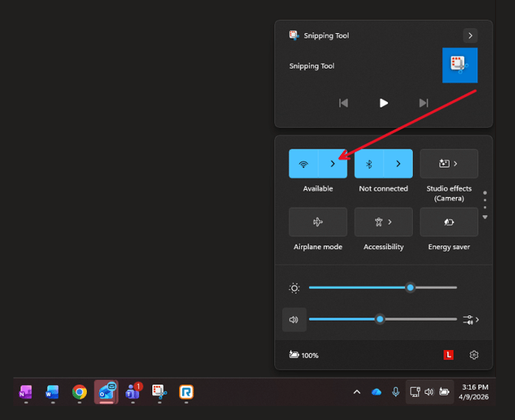Viewport: 515px width, 420px height.
Task: Click speaker icon in system tray
Action: pyautogui.click(x=429, y=392)
